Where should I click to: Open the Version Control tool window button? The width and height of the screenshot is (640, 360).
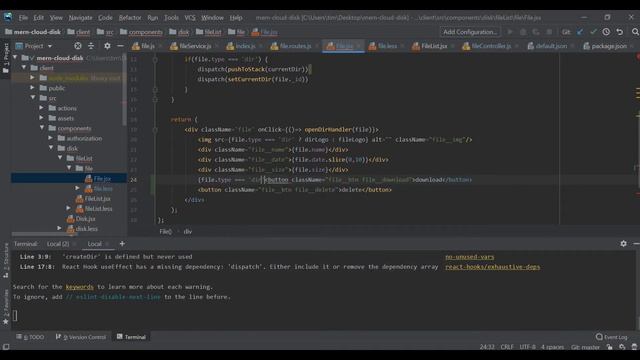point(81,337)
